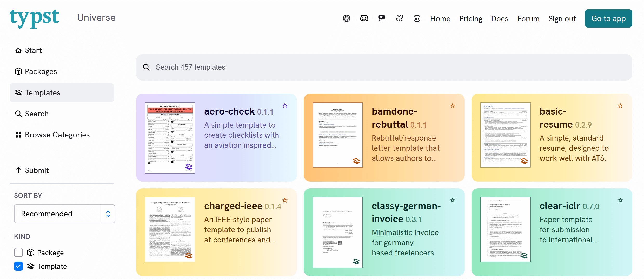Open the LinkedIn icon link

coord(417,18)
